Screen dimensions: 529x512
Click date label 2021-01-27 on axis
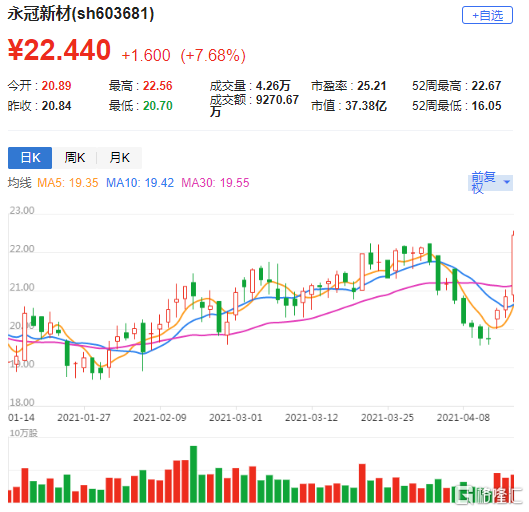84,418
